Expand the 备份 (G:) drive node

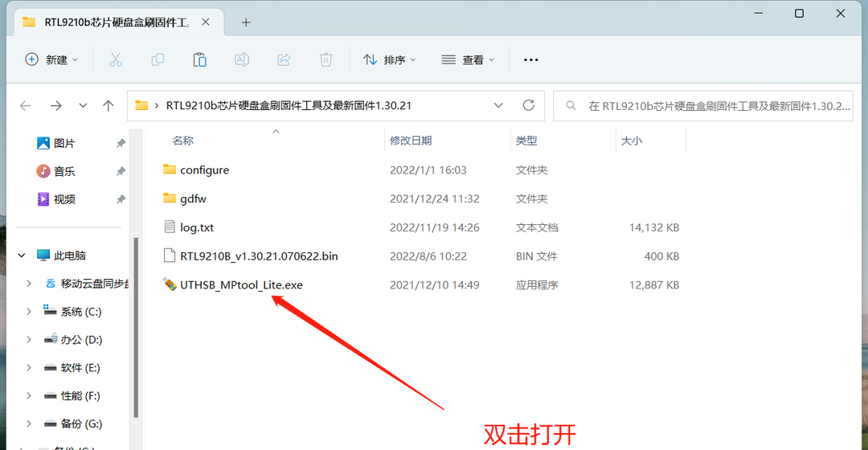(x=29, y=423)
